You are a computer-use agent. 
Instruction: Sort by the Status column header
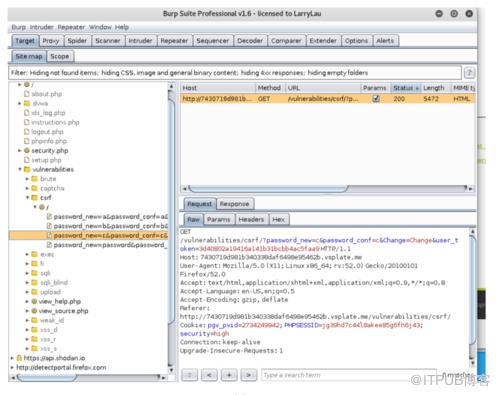click(x=406, y=88)
